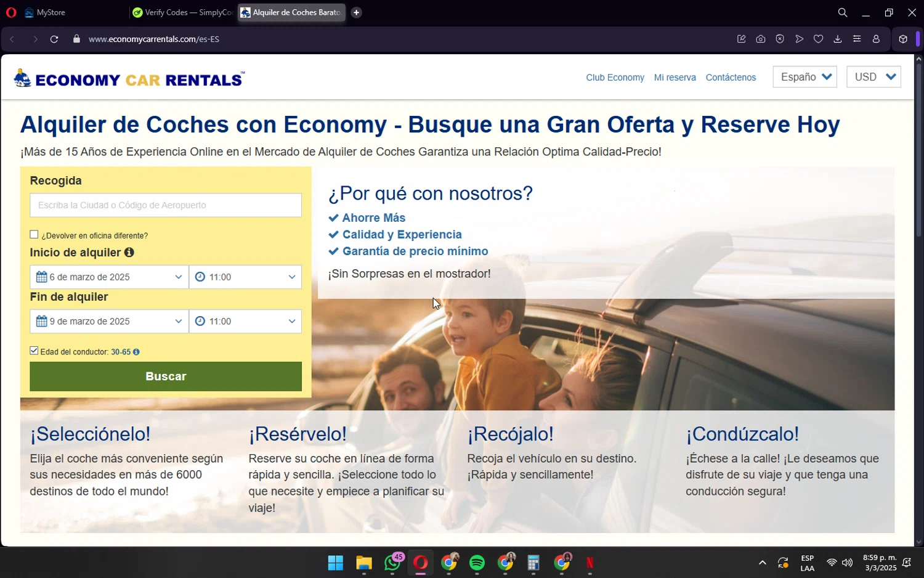Image resolution: width=924 pixels, height=578 pixels.
Task: Click the Calidad y Experiencia text
Action: [x=402, y=235]
